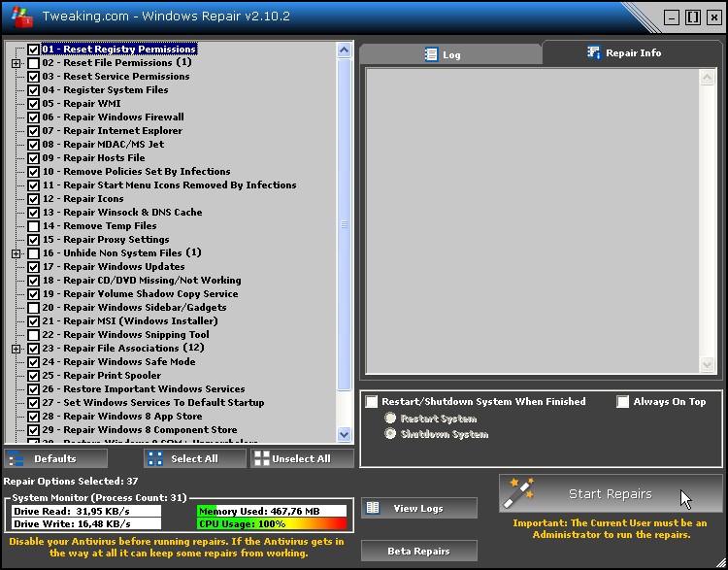This screenshot has height=570, width=728.
Task: Click the Repair Info tab icon
Action: coord(593,52)
